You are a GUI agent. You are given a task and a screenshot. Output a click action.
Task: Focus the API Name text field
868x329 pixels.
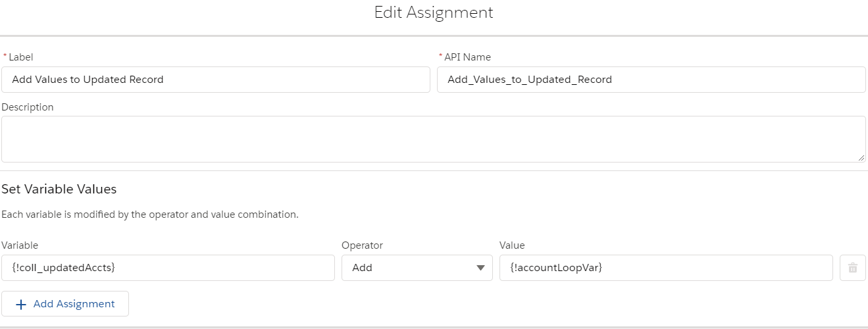tap(651, 80)
